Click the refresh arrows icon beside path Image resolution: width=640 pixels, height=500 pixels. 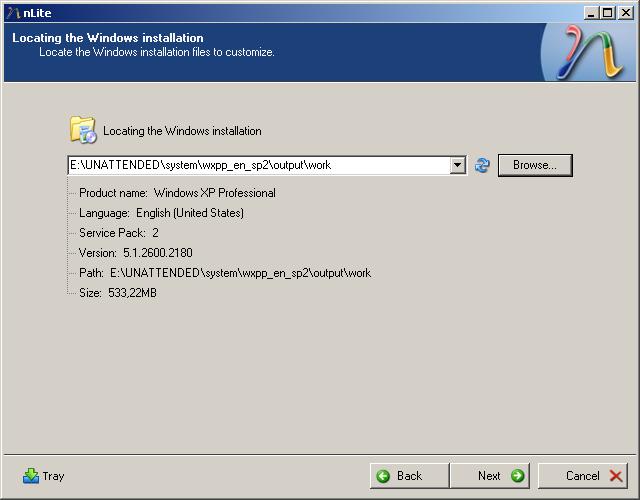482,165
